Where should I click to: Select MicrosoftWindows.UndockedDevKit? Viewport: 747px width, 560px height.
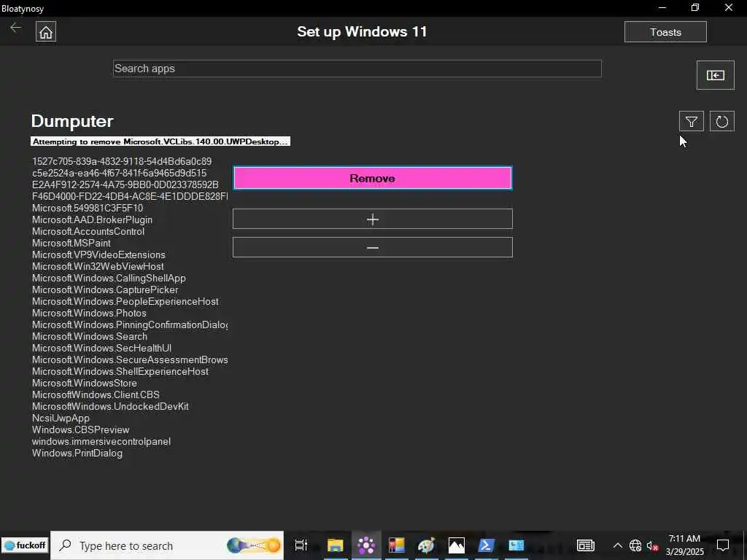(110, 406)
